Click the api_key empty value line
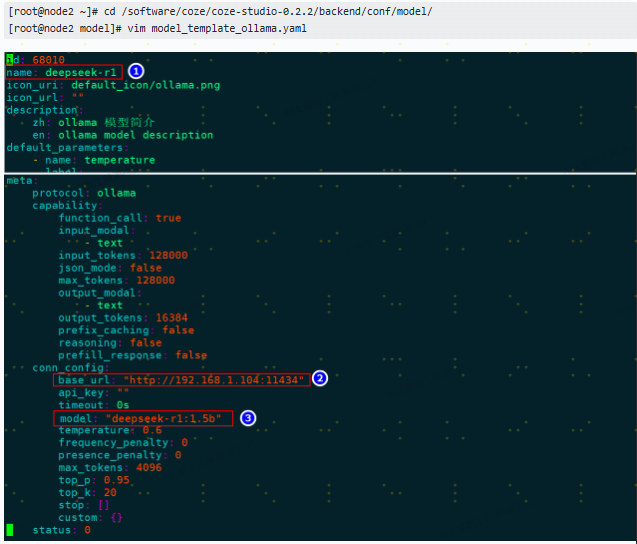Viewport: 637px width, 544px height. pyautogui.click(x=93, y=393)
